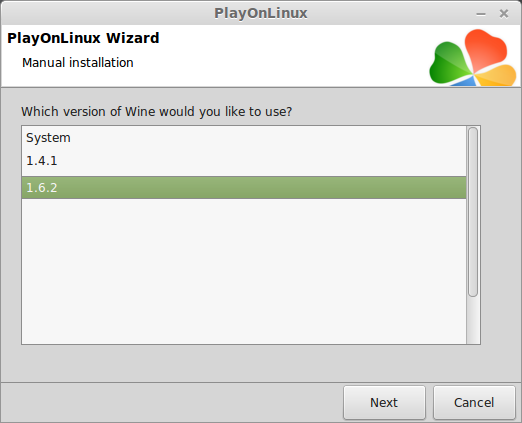Click the Next button
522x423 pixels.
pos(384,402)
